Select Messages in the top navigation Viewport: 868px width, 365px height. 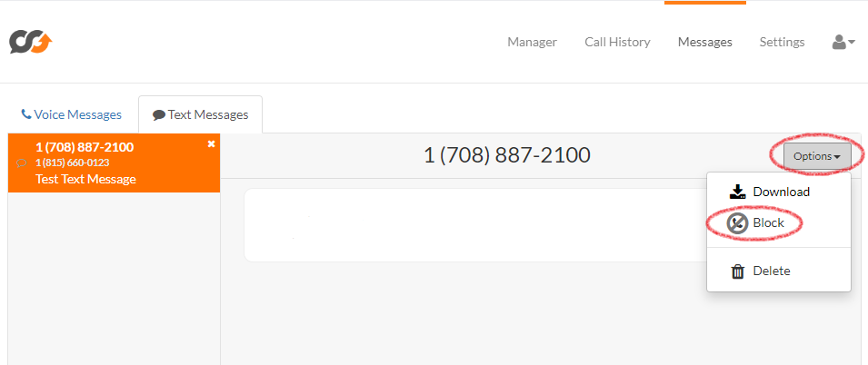click(704, 42)
